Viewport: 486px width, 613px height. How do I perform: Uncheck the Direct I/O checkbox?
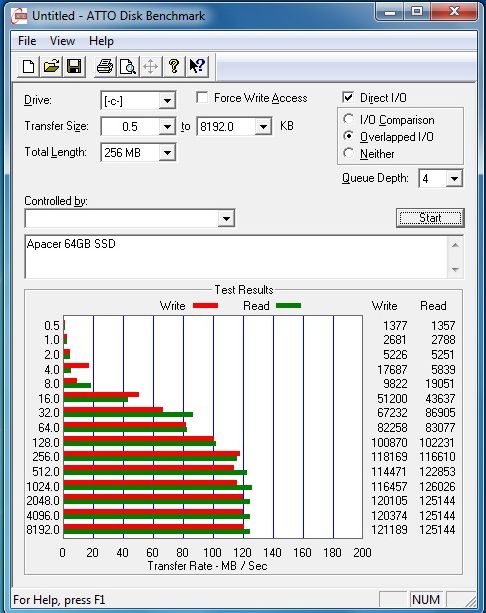pos(348,97)
